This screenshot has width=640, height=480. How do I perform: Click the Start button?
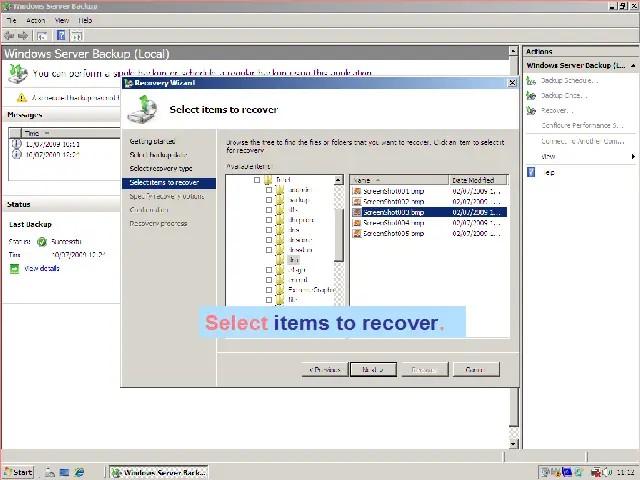(18, 472)
